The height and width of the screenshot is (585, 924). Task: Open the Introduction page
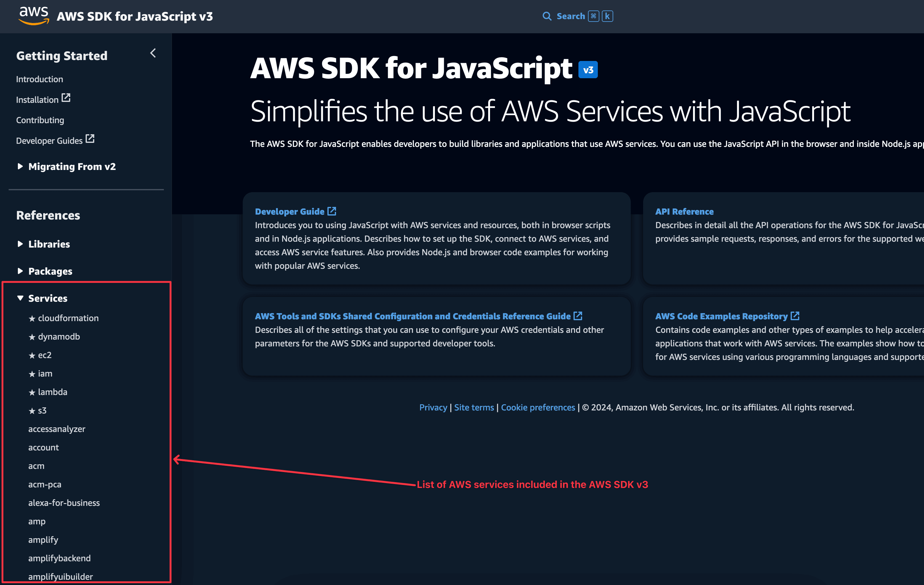(39, 79)
